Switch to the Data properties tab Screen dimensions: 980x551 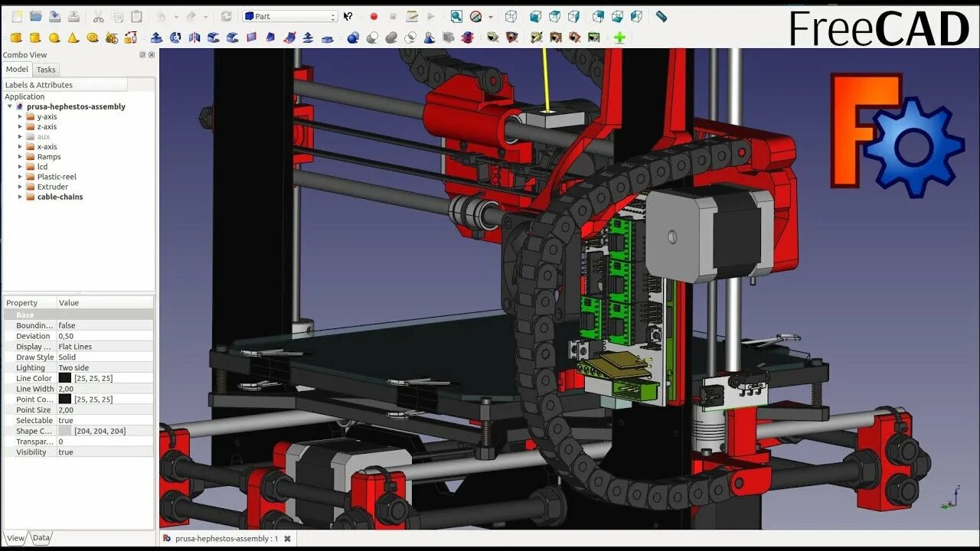pos(41,538)
